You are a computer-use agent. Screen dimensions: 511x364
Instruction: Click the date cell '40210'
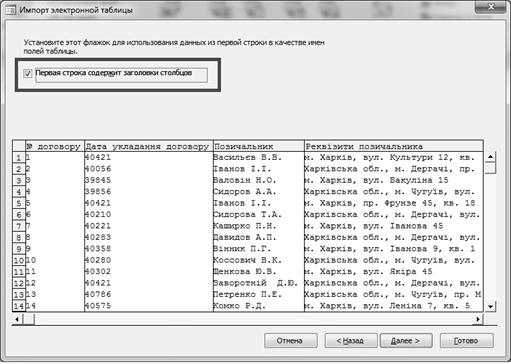click(x=149, y=214)
